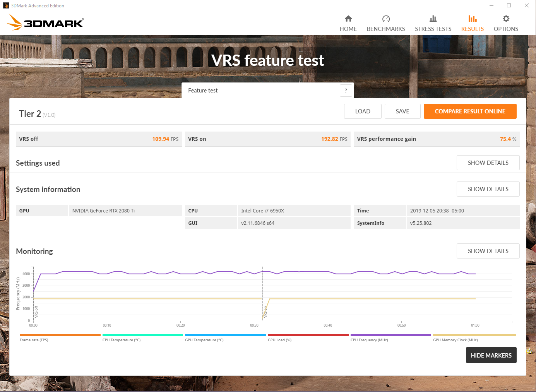Show details for System information
Viewport: 536px width, 392px height.
coord(488,189)
